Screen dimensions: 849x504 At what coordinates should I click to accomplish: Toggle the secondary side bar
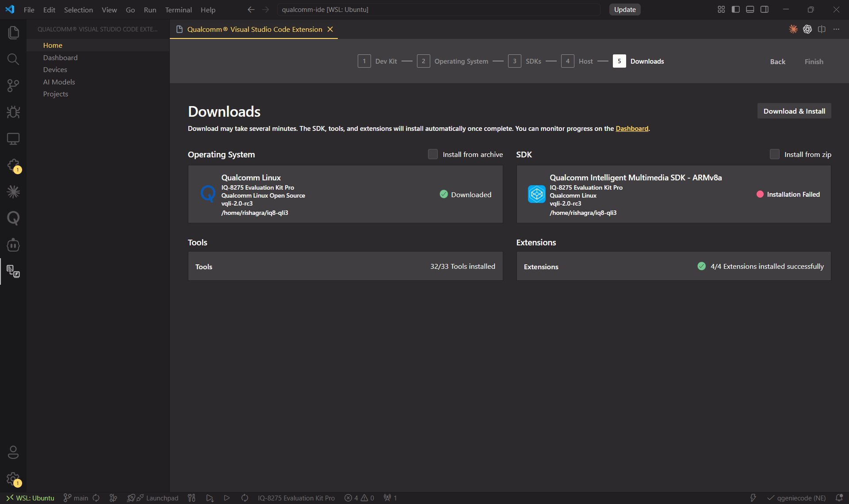[x=765, y=9]
